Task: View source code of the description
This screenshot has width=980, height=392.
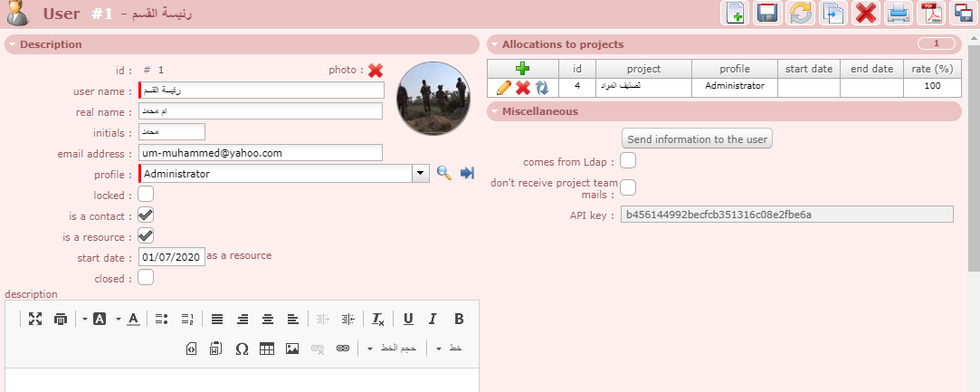Action: pyautogui.click(x=191, y=349)
